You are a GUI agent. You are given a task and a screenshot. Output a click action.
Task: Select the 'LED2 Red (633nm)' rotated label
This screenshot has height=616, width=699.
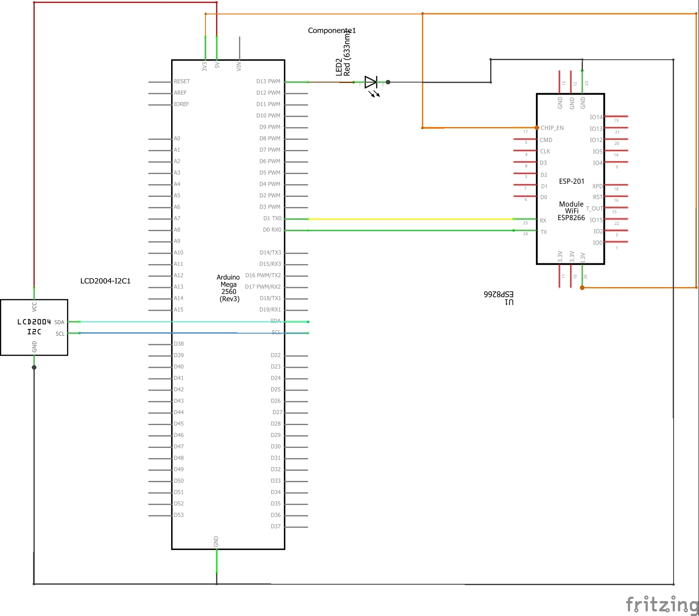pos(343,54)
